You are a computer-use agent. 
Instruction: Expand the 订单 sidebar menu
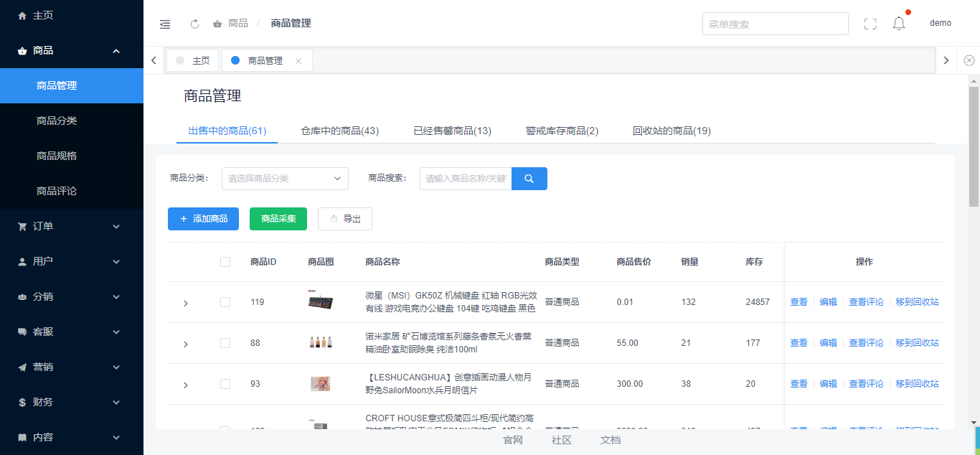tap(72, 226)
